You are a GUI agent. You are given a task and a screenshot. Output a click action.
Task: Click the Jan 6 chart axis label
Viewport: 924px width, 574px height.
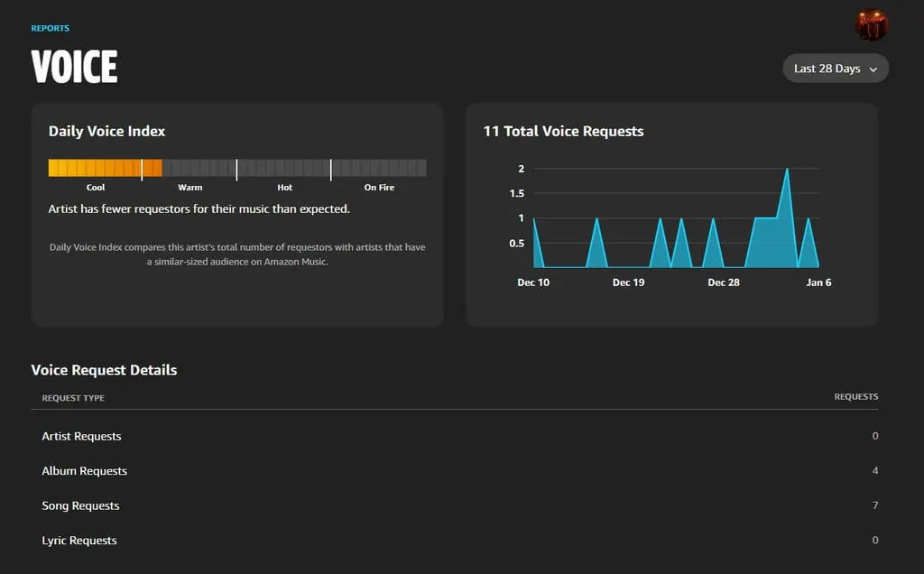(818, 282)
